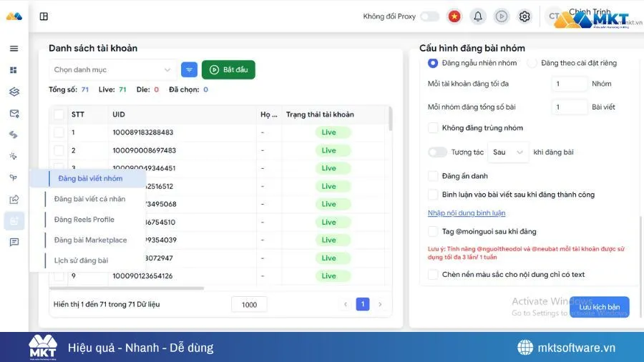Tick the checkbox for row 1

pos(59,132)
